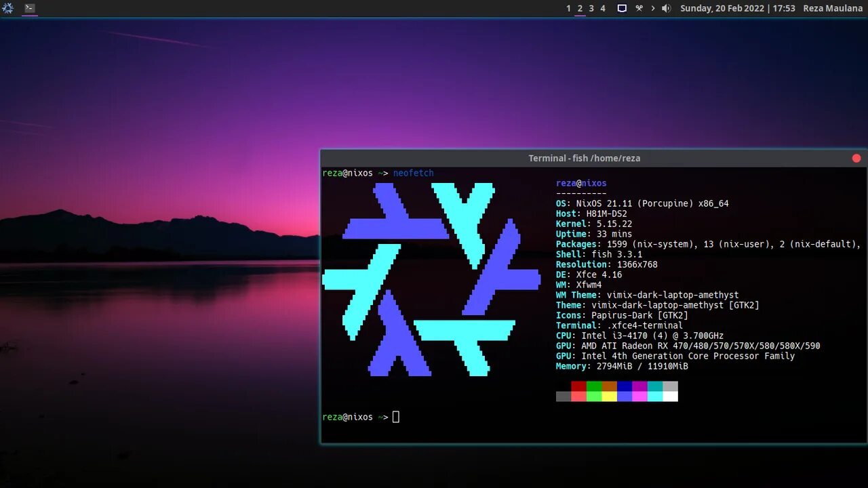This screenshot has width=868, height=488.
Task: Click the 'Memory: 2794MiB / 11910MiB' line
Action: (622, 366)
